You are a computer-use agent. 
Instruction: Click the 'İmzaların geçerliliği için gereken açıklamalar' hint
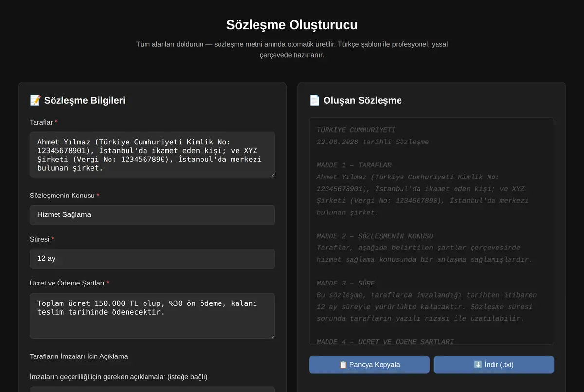(x=119, y=377)
